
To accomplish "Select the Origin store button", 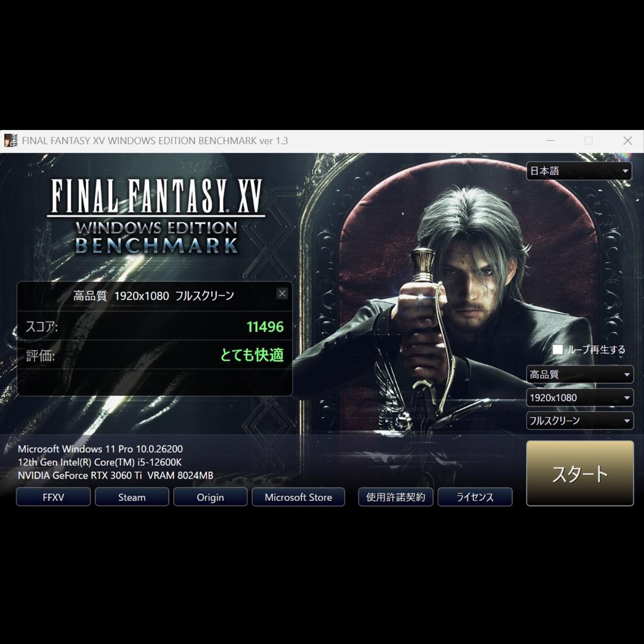I will (x=210, y=497).
